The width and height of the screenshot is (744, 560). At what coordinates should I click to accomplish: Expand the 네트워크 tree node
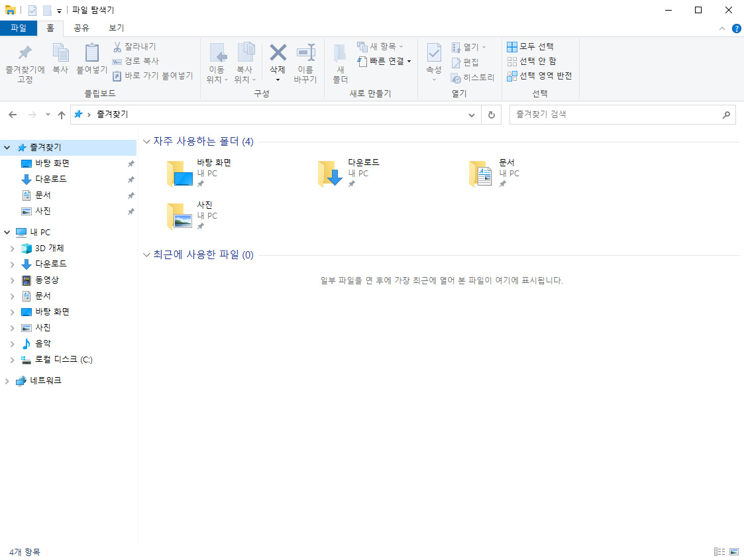[x=7, y=381]
